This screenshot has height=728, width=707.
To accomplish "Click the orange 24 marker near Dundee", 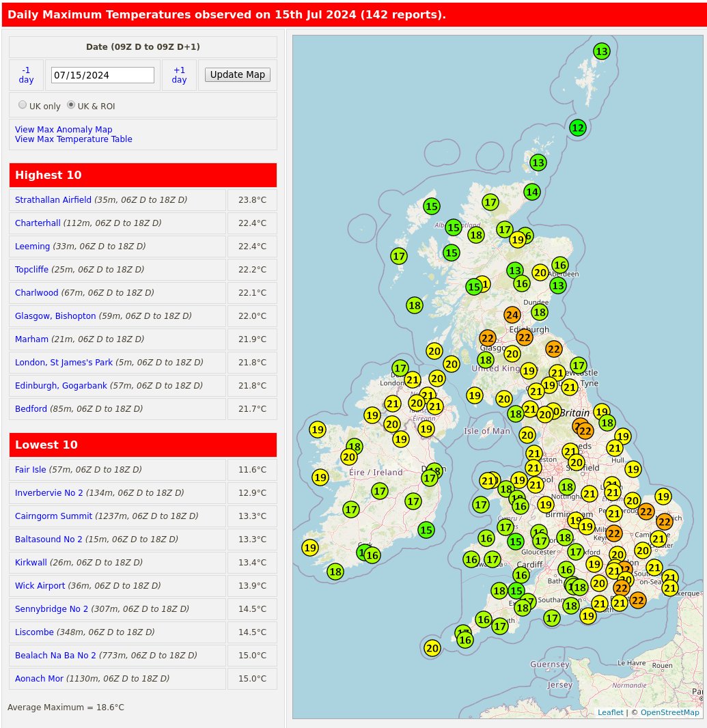I will pos(512,316).
